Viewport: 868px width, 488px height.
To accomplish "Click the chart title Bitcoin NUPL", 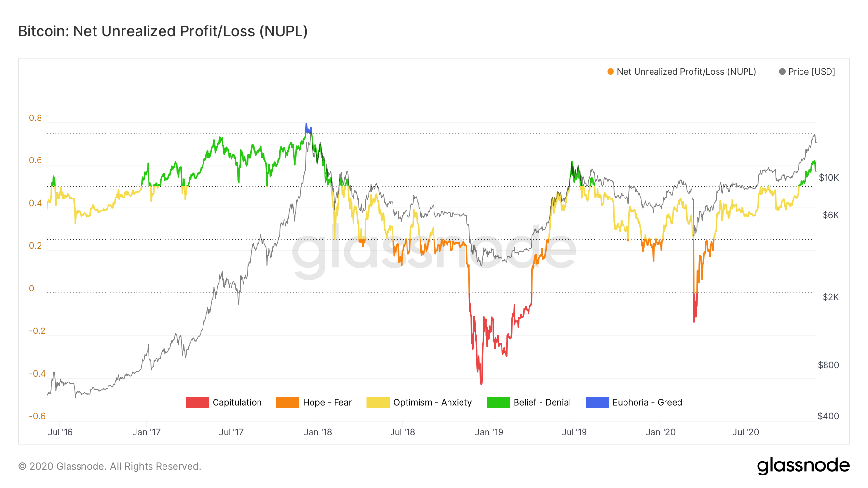I will point(163,31).
